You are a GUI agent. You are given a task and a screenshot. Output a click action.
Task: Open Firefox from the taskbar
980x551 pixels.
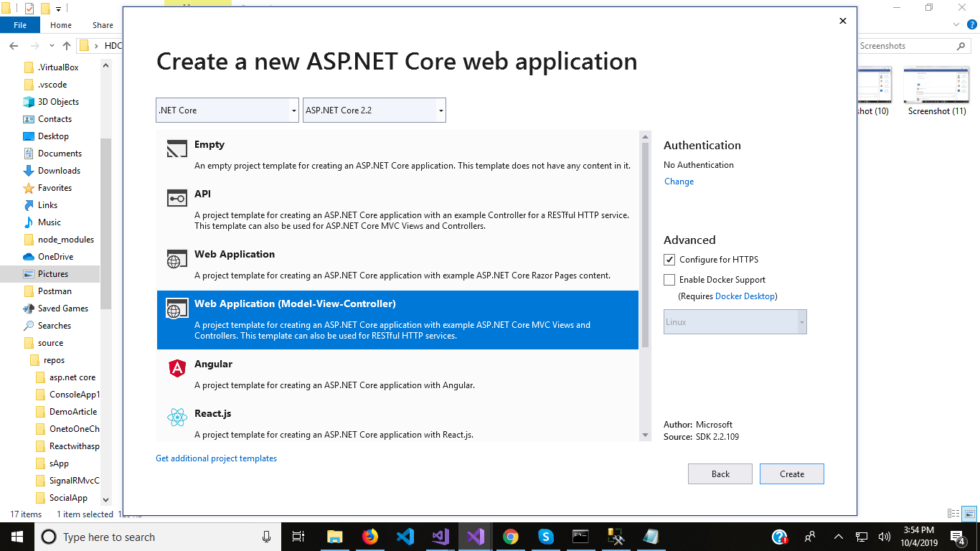tap(369, 537)
